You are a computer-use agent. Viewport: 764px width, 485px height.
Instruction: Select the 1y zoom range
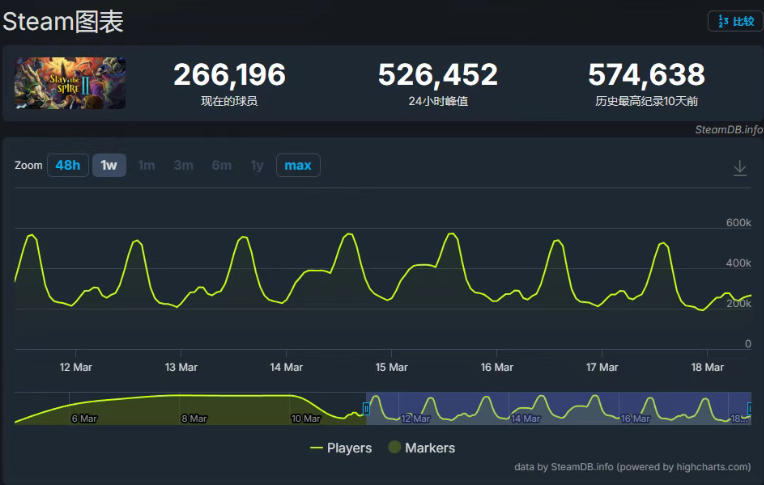pyautogui.click(x=257, y=165)
